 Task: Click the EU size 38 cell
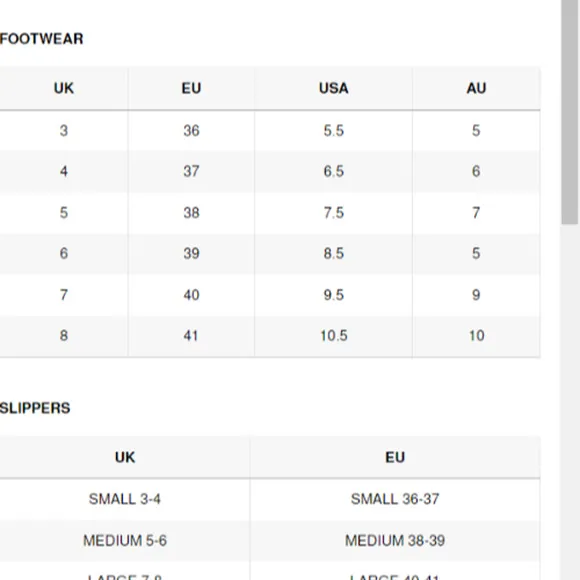191,213
